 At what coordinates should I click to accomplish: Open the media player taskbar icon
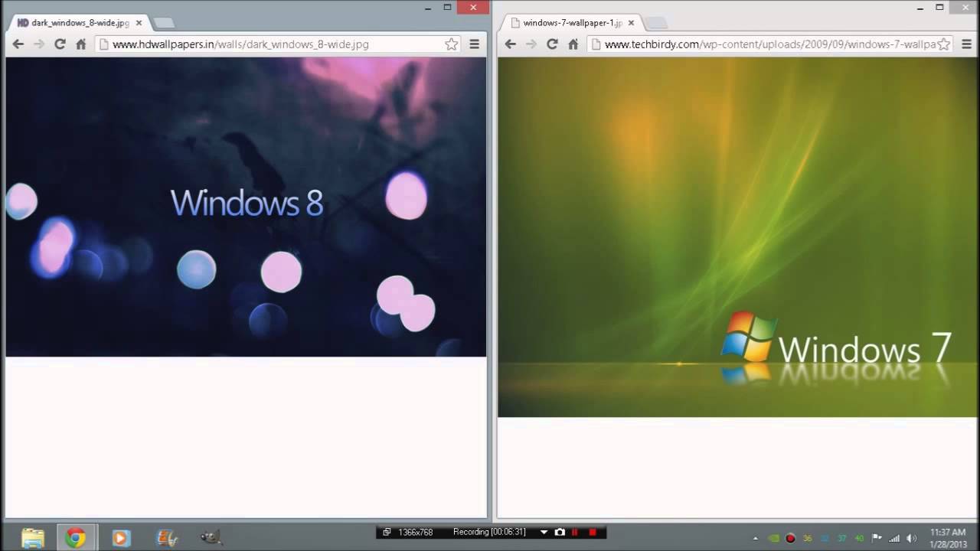point(120,538)
